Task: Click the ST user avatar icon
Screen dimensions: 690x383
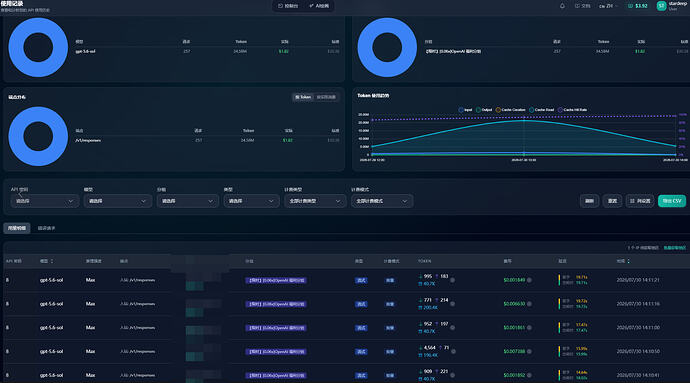Action: 661,6
